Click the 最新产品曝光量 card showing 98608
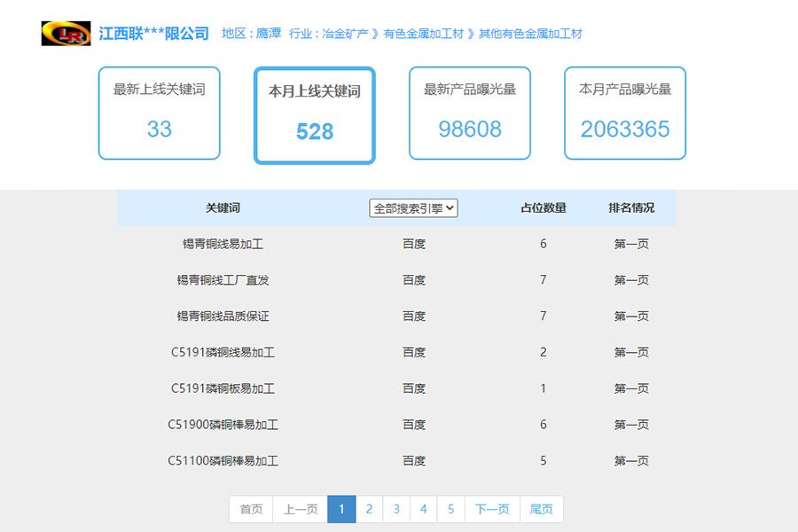Screen dimensions: 798x532 click(469, 113)
